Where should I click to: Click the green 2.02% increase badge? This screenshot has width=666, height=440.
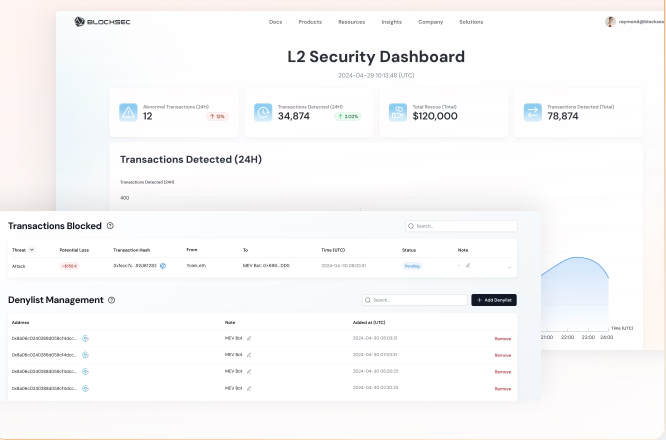[348, 116]
